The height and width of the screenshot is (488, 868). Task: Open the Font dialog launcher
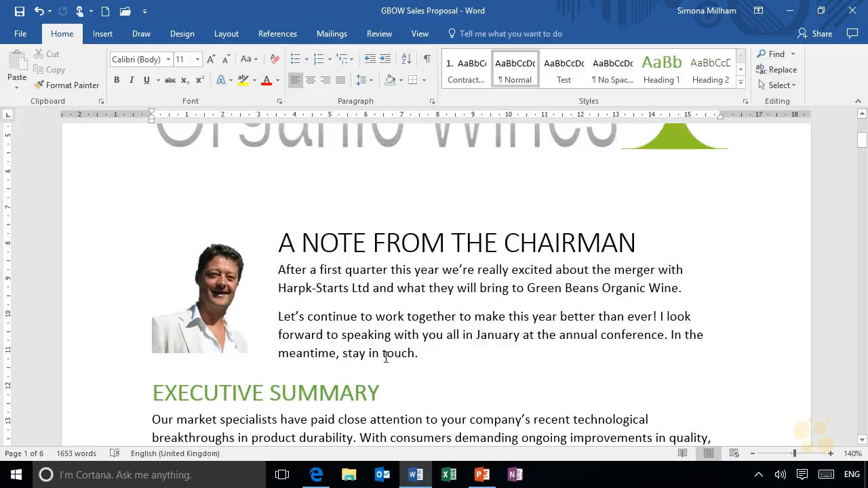click(279, 101)
